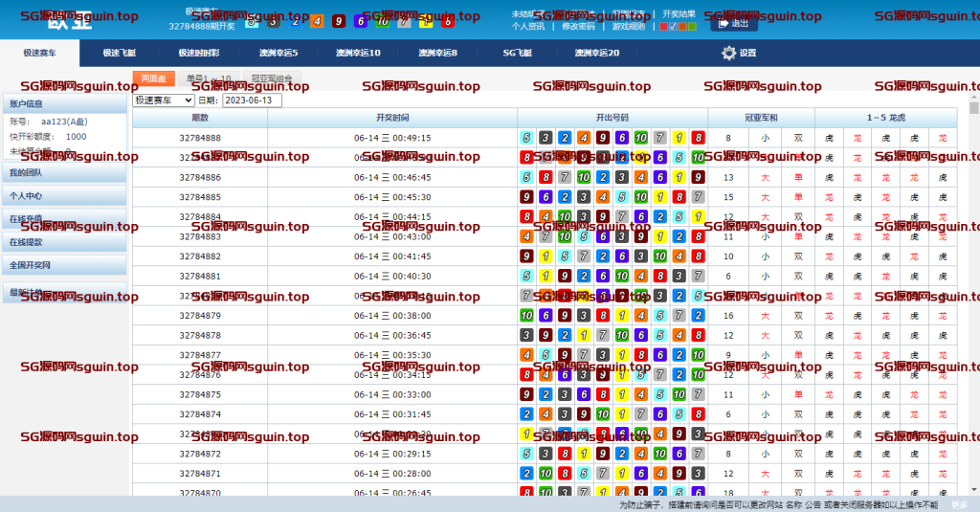980x512 pixels.
Task: Click the dark red 9 in header draw result
Action: pos(338,21)
